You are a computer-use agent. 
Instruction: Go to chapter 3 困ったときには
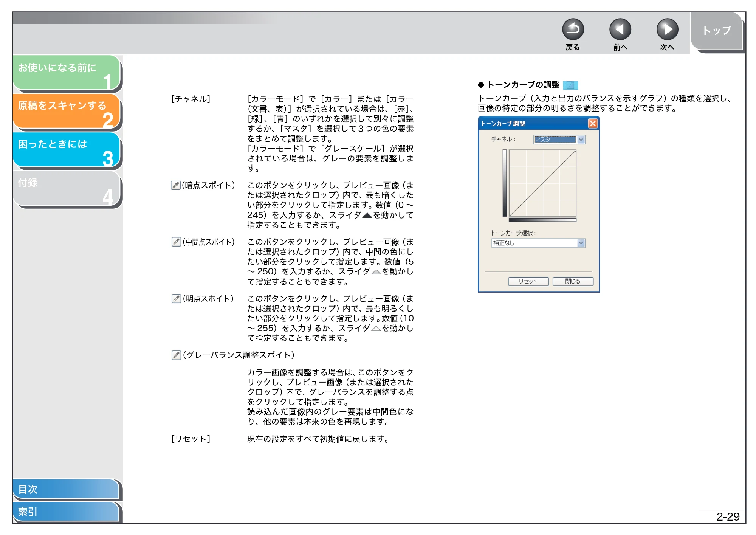(x=67, y=150)
